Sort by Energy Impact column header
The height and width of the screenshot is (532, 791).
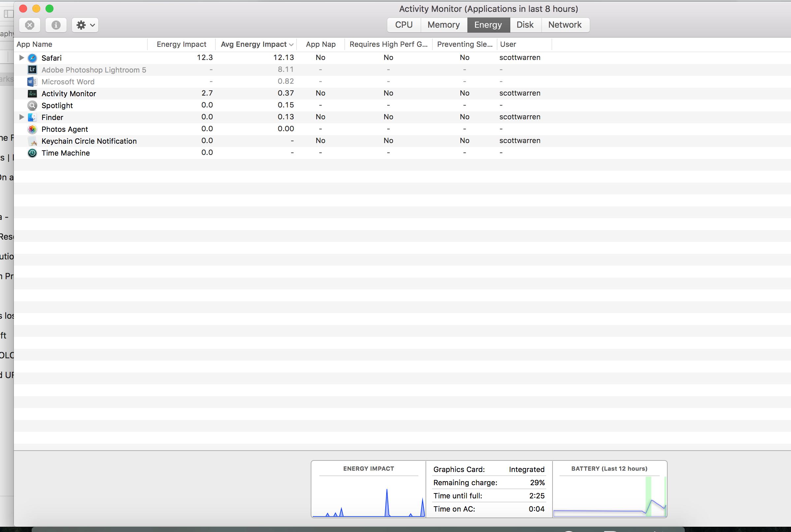pyautogui.click(x=182, y=44)
